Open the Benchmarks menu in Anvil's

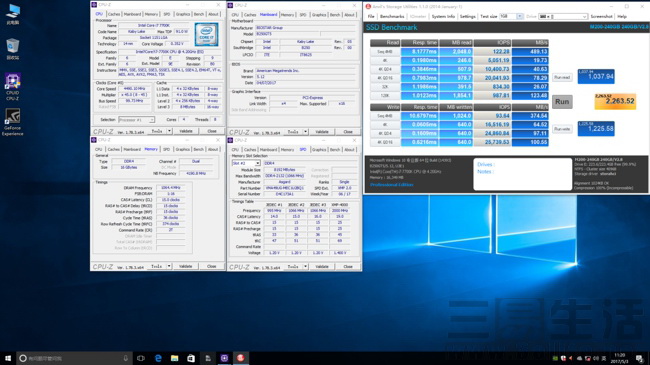[392, 16]
